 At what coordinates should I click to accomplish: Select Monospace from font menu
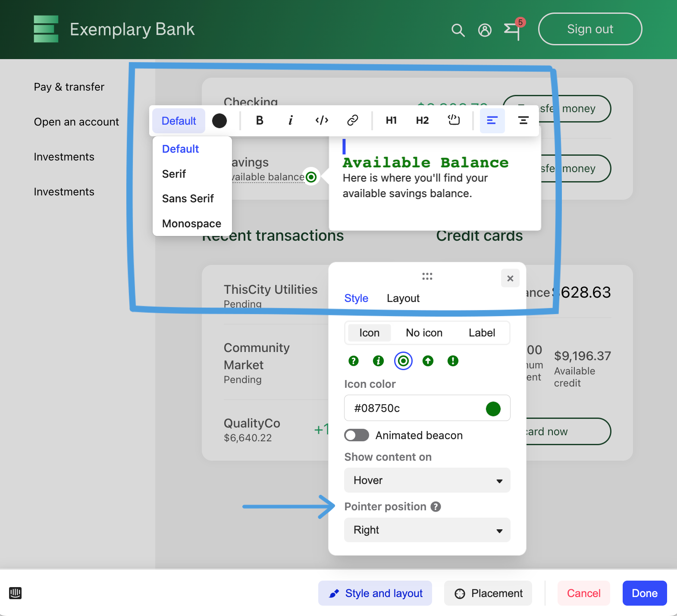tap(191, 224)
